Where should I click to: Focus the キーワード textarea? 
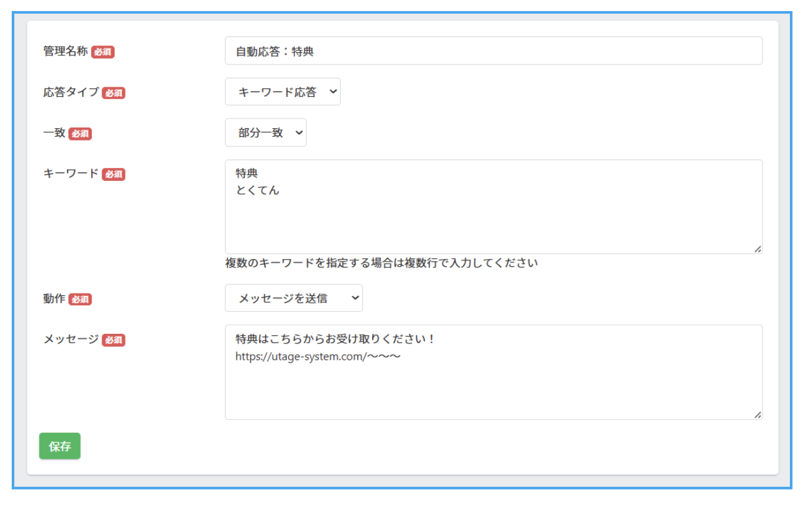tap(493, 221)
